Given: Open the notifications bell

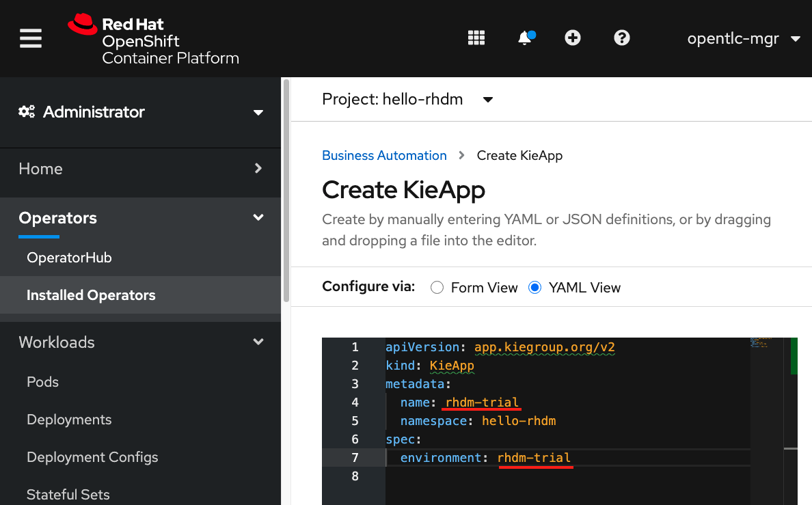Looking at the screenshot, I should (x=525, y=38).
